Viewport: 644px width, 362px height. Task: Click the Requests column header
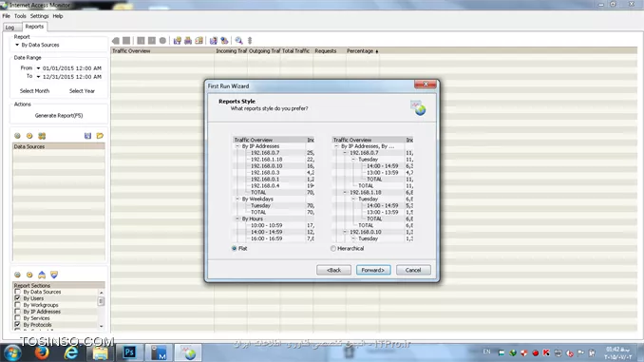click(330, 51)
